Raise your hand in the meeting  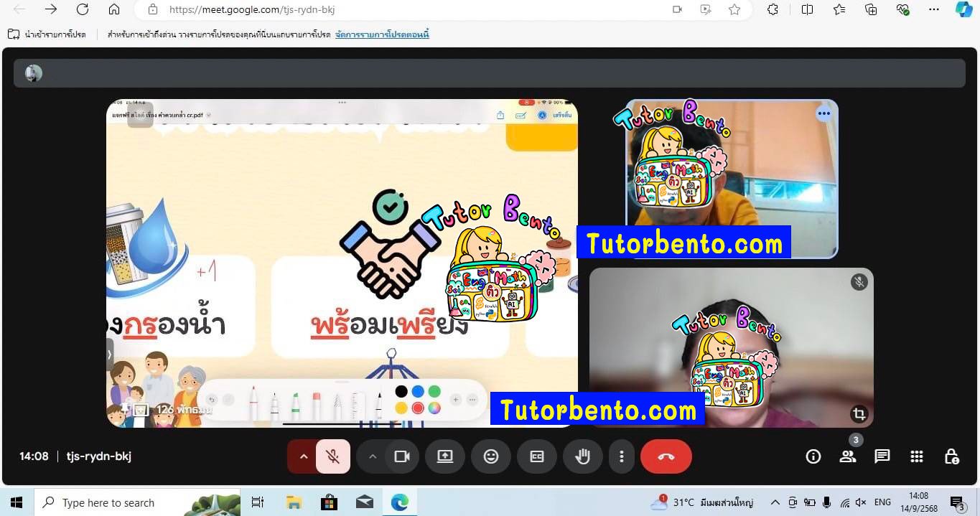[x=582, y=456]
